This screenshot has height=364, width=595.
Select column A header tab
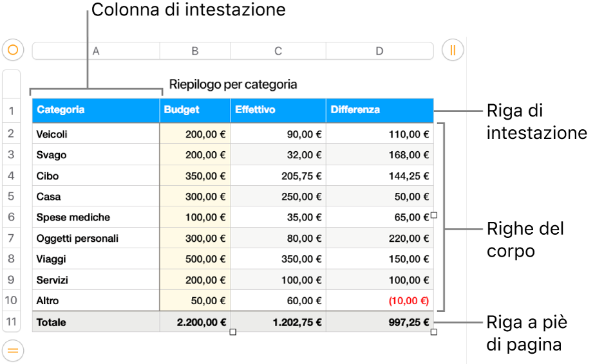(96, 51)
